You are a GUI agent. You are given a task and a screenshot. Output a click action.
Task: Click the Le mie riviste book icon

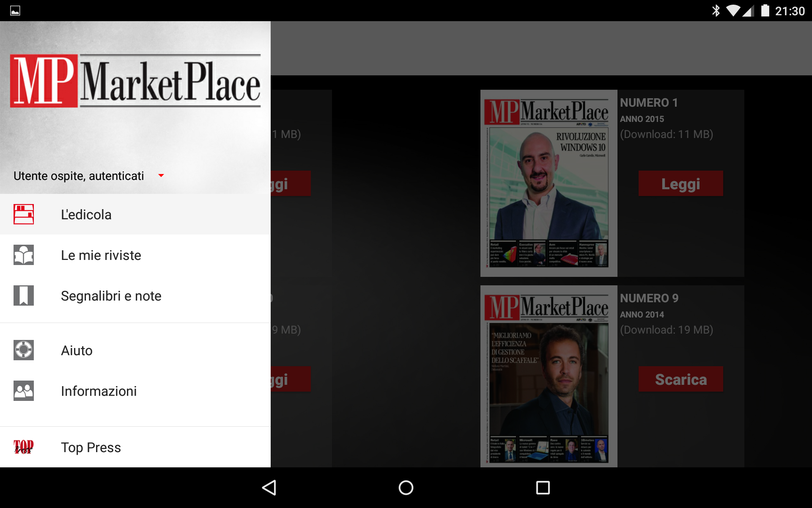[24, 255]
